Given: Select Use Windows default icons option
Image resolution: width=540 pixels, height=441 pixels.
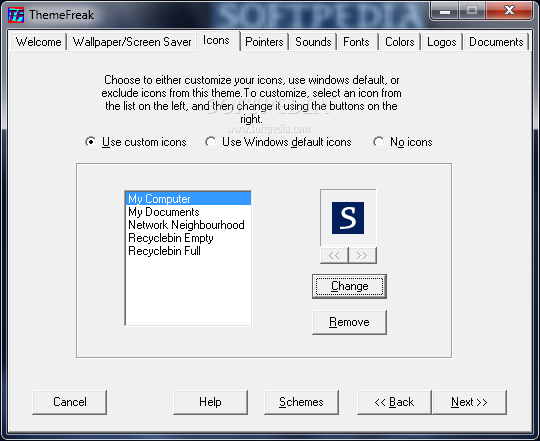Looking at the screenshot, I should tap(278, 142).
